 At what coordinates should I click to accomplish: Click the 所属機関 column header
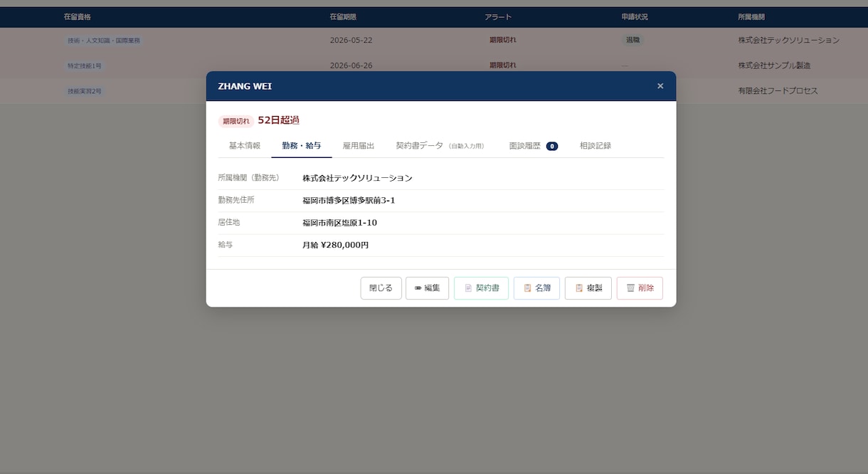tap(752, 17)
